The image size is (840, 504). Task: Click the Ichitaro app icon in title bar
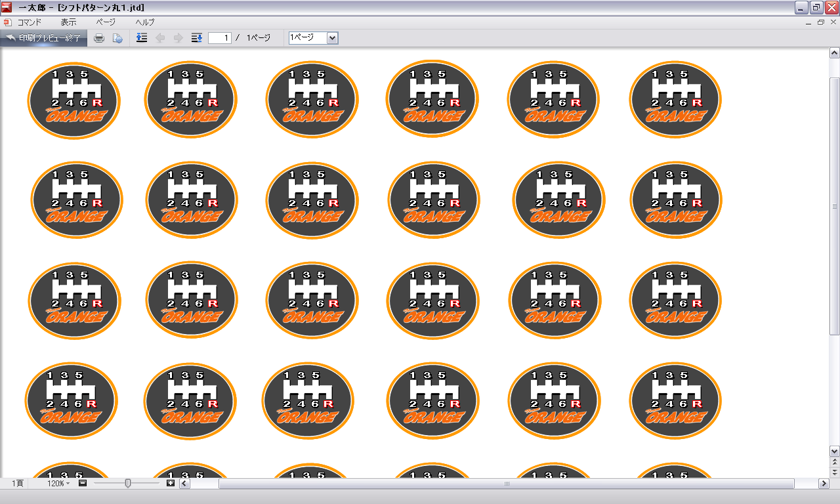(7, 7)
